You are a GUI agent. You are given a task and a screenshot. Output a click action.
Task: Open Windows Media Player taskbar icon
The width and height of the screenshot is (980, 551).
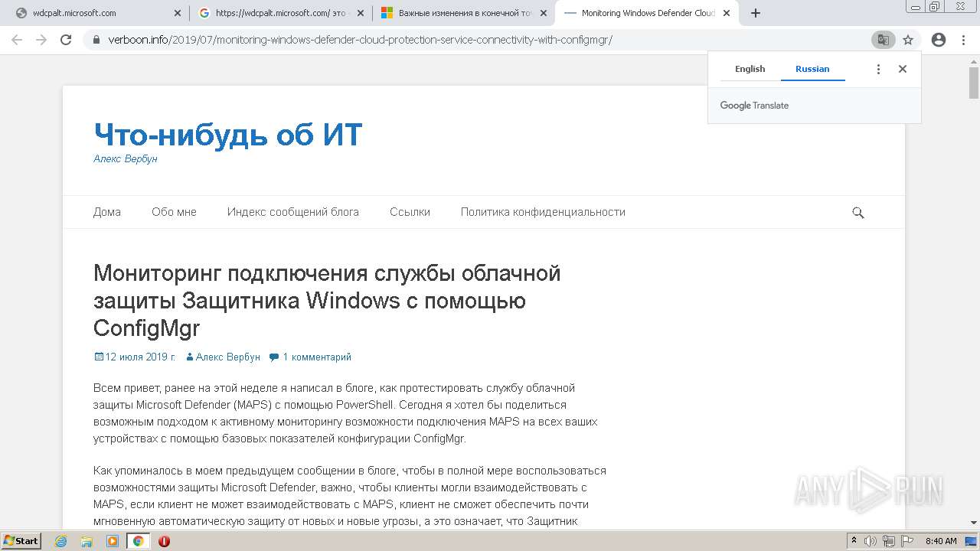tap(113, 541)
